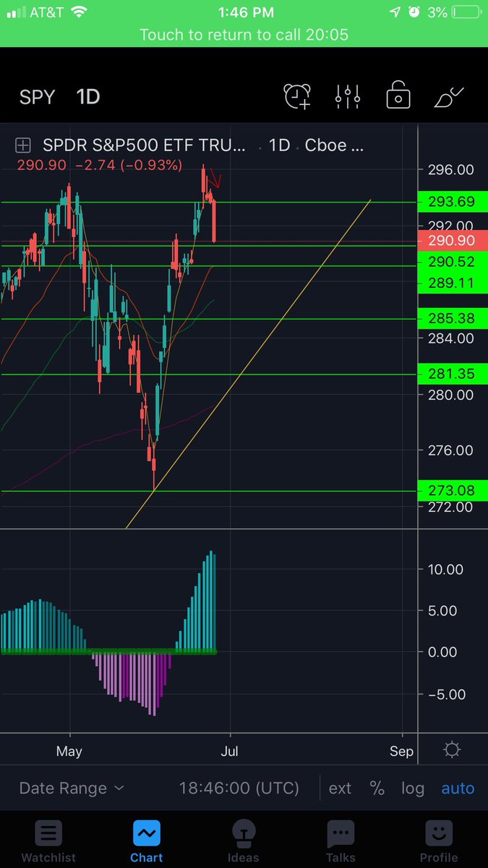Tap the lock drawings icon

click(398, 95)
